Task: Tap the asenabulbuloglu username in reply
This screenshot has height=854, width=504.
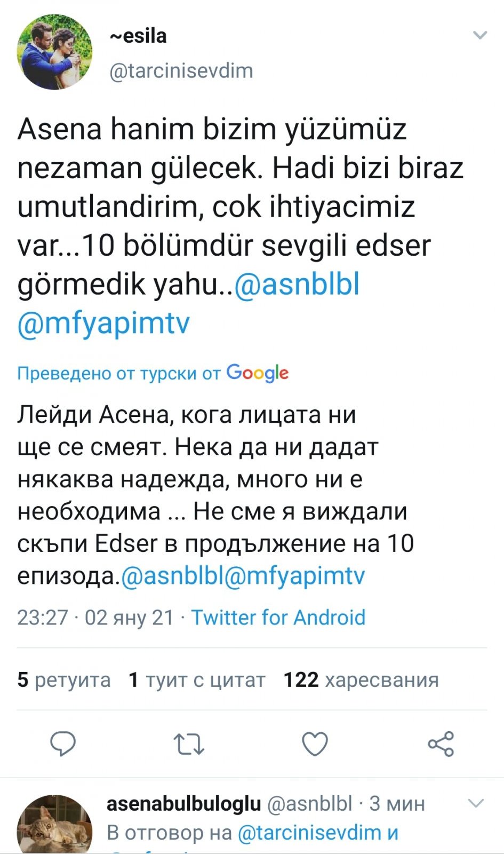Action: (183, 803)
